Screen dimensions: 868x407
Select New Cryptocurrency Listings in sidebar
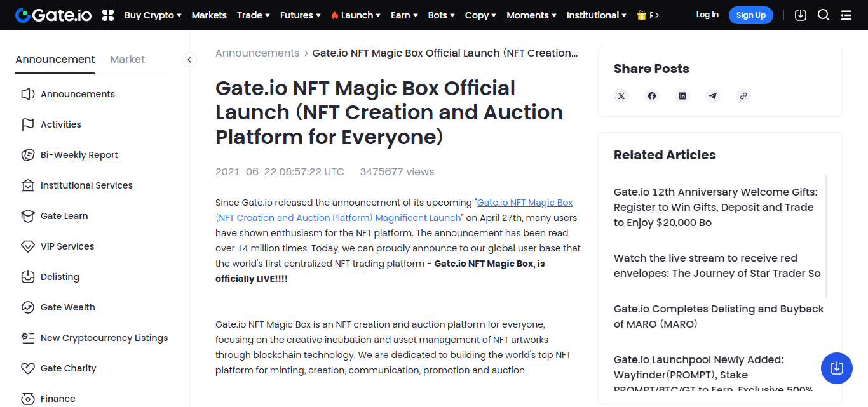tap(104, 338)
